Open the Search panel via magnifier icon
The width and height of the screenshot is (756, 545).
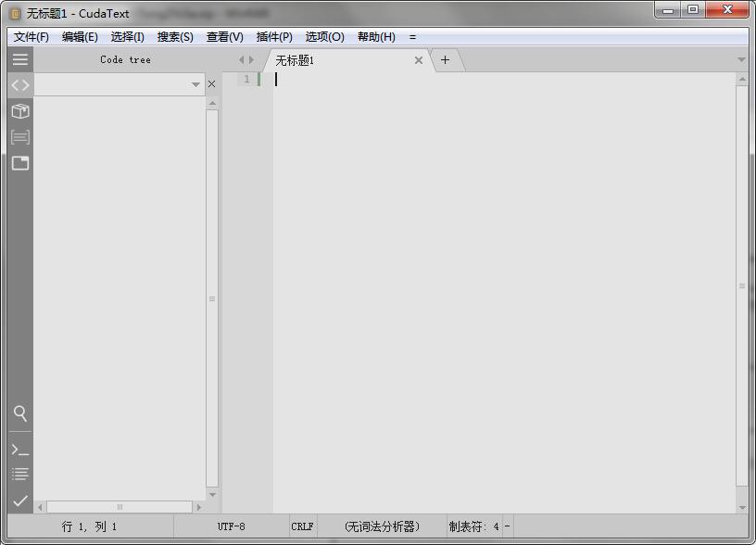(19, 414)
